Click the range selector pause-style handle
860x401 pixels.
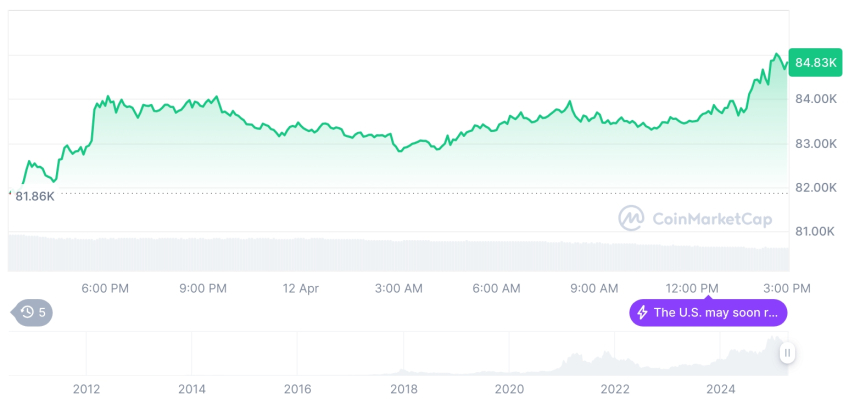(788, 353)
